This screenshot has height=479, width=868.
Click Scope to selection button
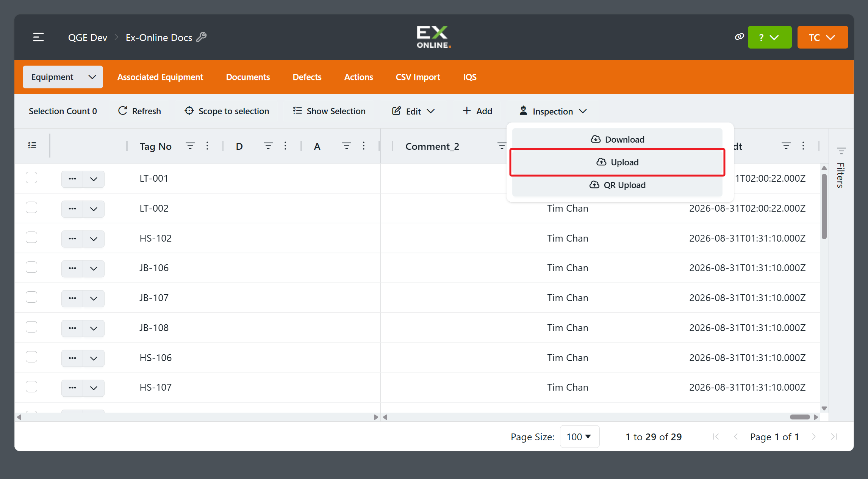tap(227, 111)
